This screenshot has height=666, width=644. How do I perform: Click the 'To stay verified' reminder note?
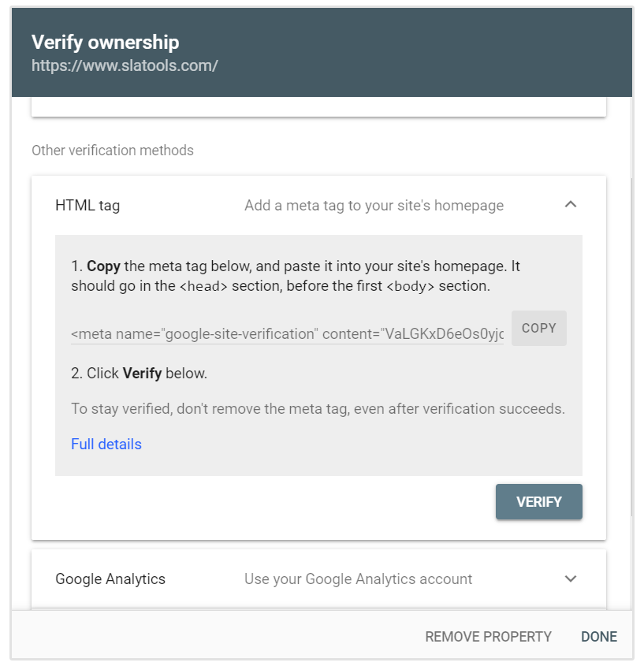[318, 409]
